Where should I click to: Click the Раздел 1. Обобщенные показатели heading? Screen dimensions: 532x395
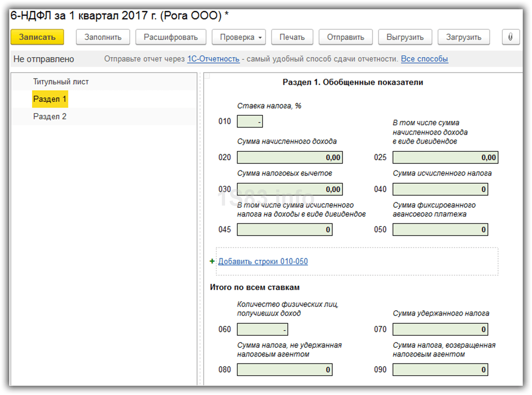353,82
